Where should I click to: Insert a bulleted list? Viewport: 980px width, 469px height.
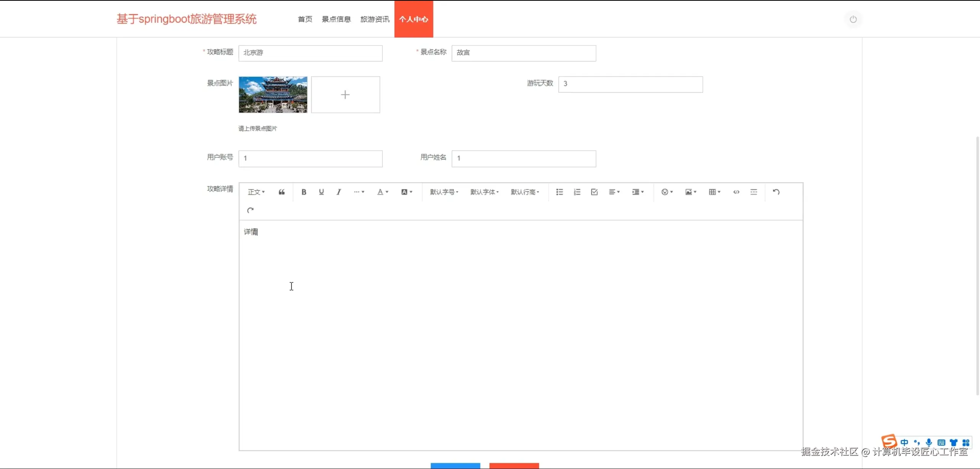coord(559,192)
